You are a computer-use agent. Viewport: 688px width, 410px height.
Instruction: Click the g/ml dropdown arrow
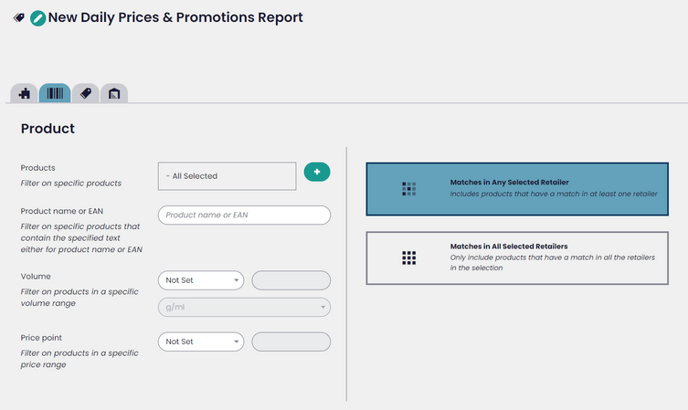pos(323,307)
